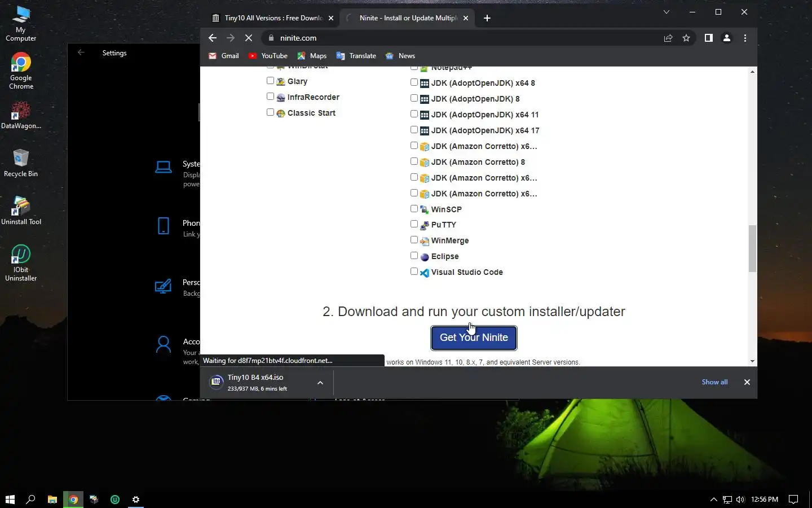Open Gmail bookmark
Screen dimensions: 812x508
click(x=224, y=56)
